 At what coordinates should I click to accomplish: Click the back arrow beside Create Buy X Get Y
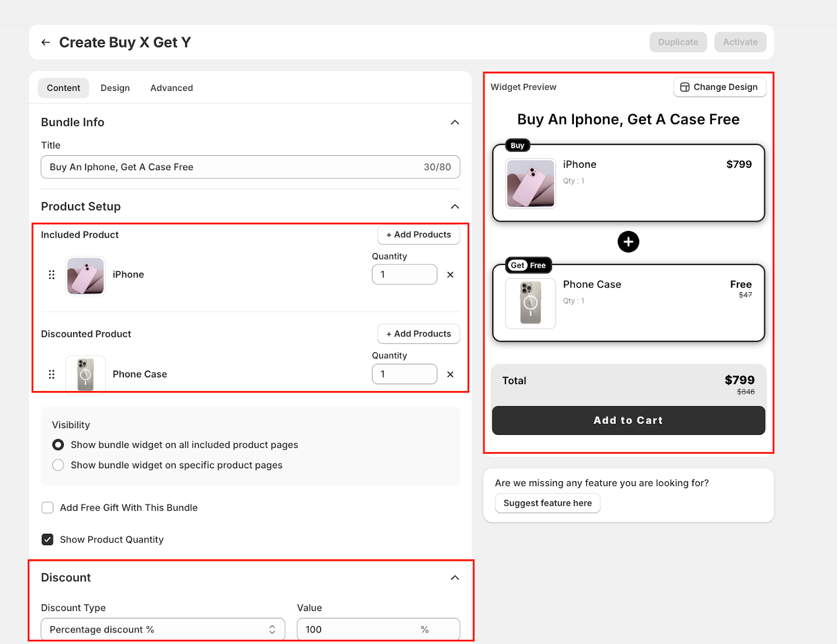[46, 42]
